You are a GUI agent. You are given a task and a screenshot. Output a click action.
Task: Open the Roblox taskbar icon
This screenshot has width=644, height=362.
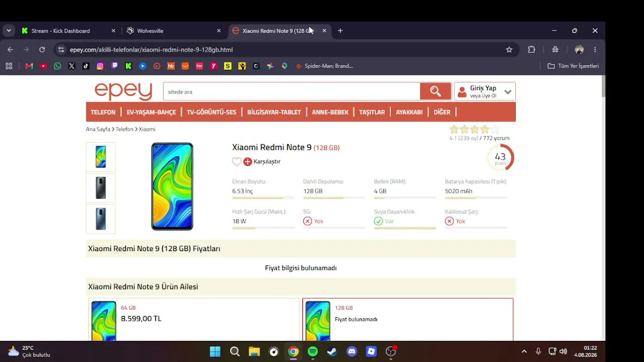[x=371, y=351]
